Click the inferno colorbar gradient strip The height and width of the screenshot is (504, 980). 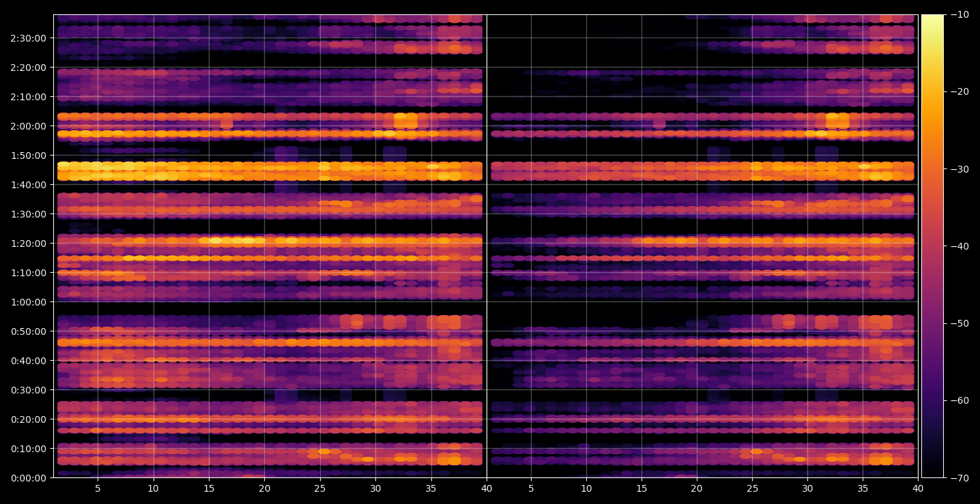[932, 246]
